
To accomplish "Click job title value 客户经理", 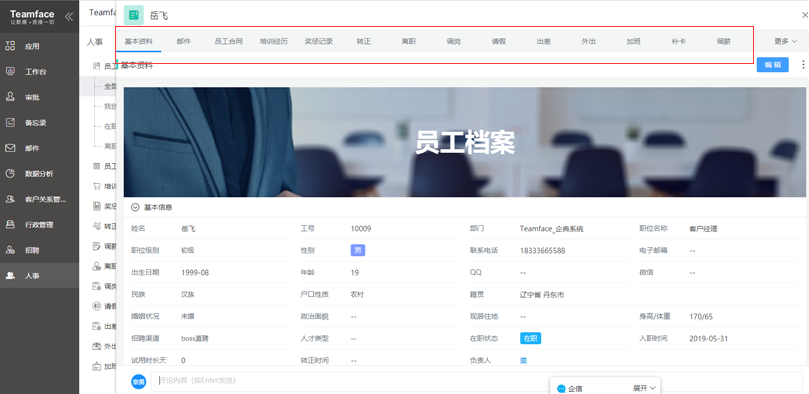I will coord(703,228).
